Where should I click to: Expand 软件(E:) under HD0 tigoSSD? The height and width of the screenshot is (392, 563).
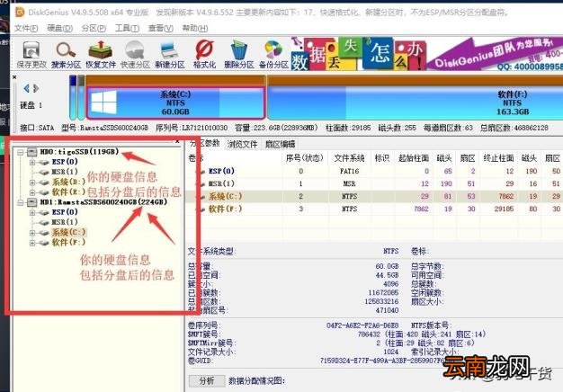click(x=32, y=192)
